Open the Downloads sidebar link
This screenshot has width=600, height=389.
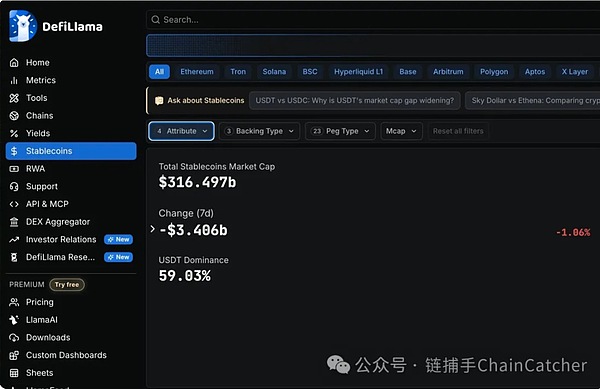click(71, 337)
